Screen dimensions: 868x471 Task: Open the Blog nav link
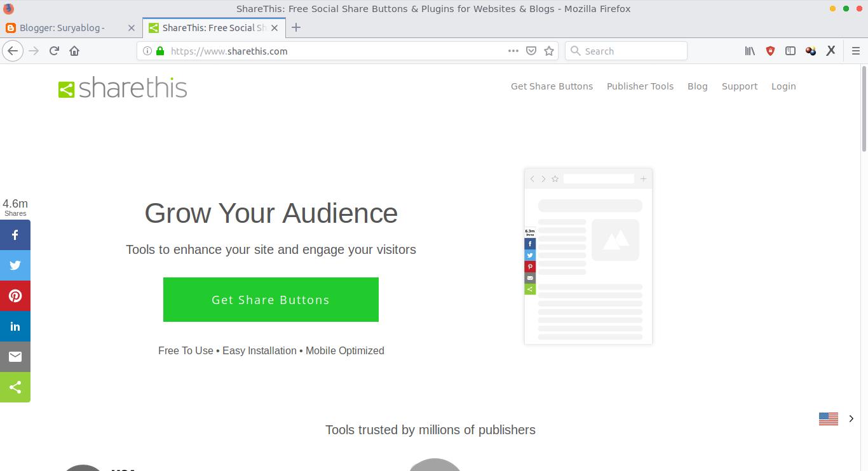pos(697,86)
